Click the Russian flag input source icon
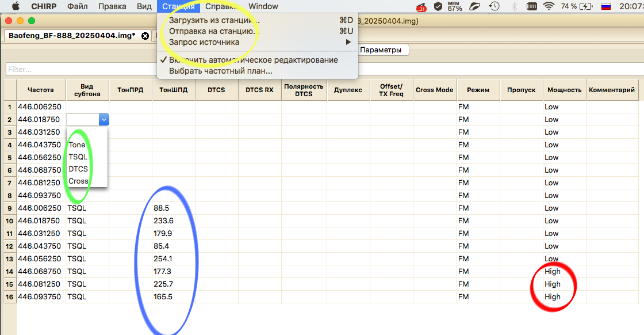 tap(606, 6)
